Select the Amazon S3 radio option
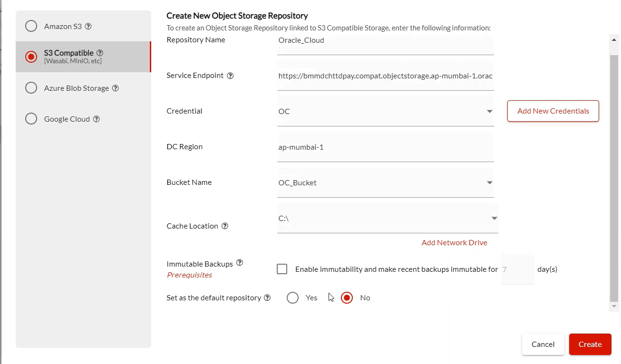Viewport: 621px width, 364px height. point(31,26)
